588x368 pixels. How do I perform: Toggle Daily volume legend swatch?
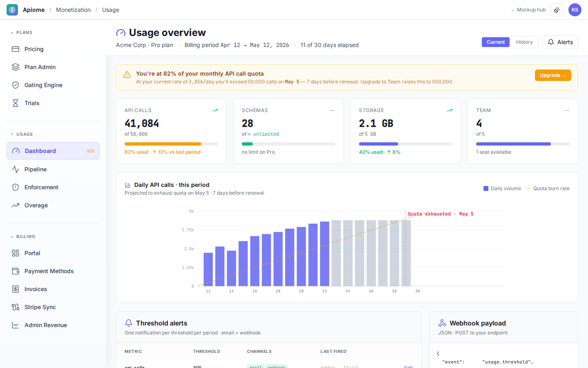[x=486, y=188]
